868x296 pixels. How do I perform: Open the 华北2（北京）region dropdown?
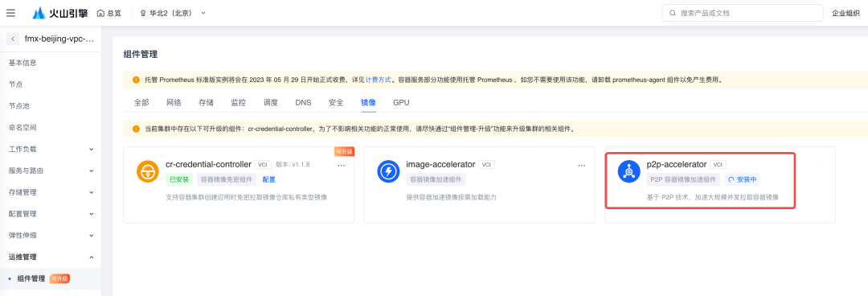(x=172, y=13)
